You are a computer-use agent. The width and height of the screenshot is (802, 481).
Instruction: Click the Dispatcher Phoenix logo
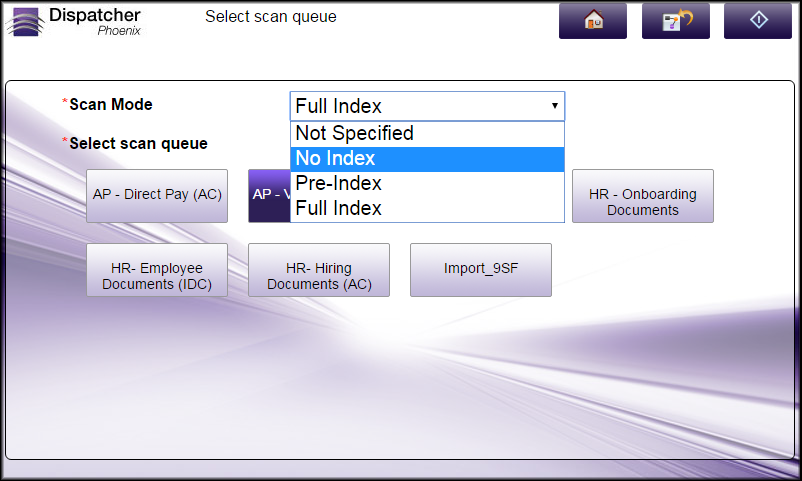74,21
